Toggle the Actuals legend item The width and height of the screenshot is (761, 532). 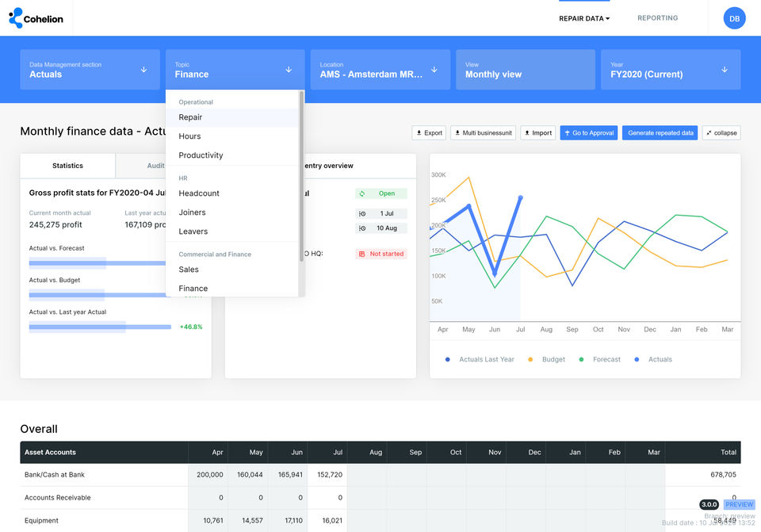pos(653,360)
